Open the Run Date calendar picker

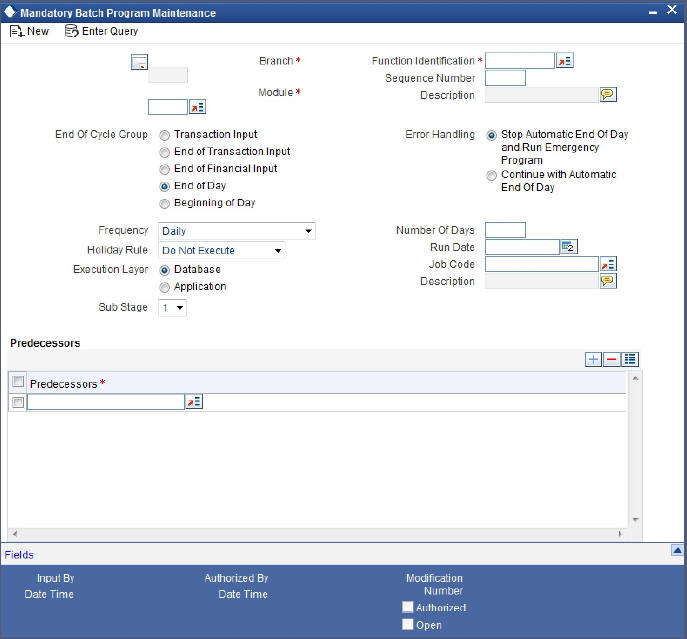569,247
